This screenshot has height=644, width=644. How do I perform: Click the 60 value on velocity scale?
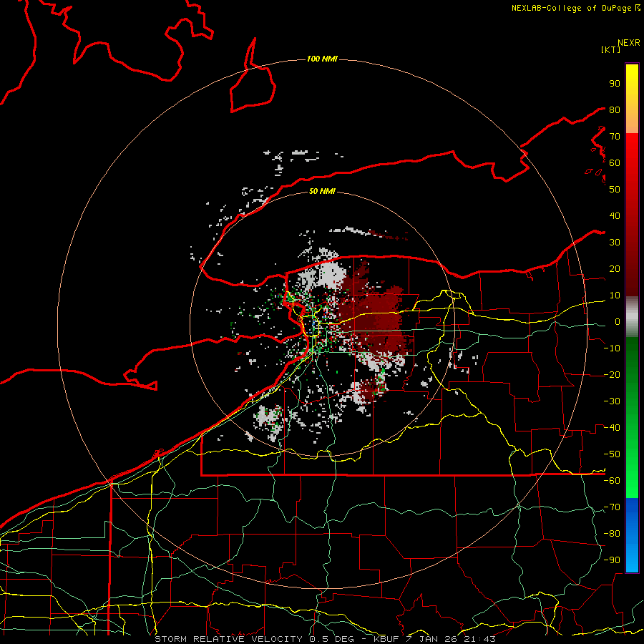coord(615,163)
